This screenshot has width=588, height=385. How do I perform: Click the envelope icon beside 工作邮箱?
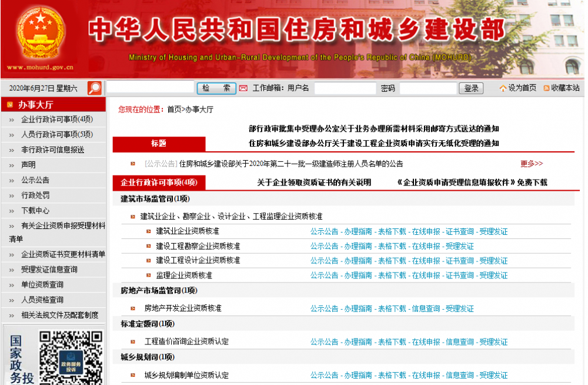click(243, 88)
